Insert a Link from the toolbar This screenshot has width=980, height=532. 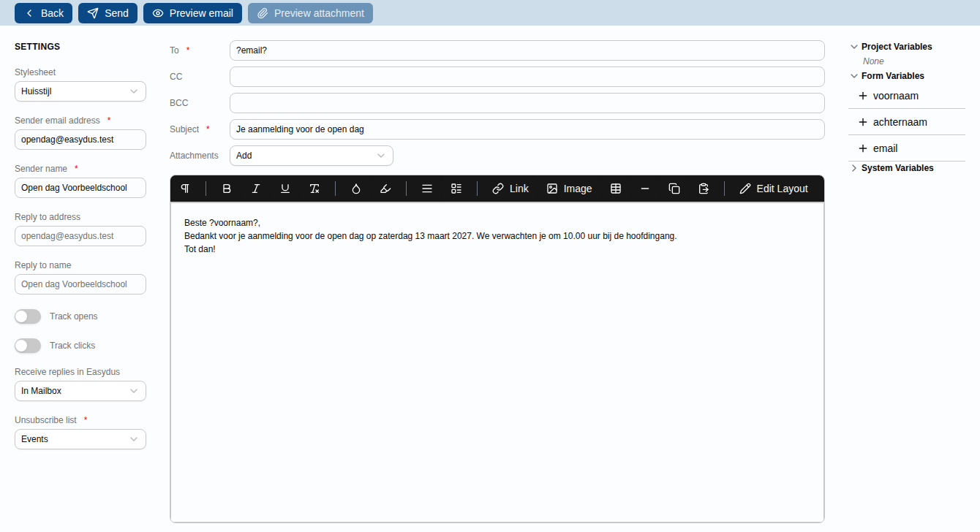click(510, 189)
